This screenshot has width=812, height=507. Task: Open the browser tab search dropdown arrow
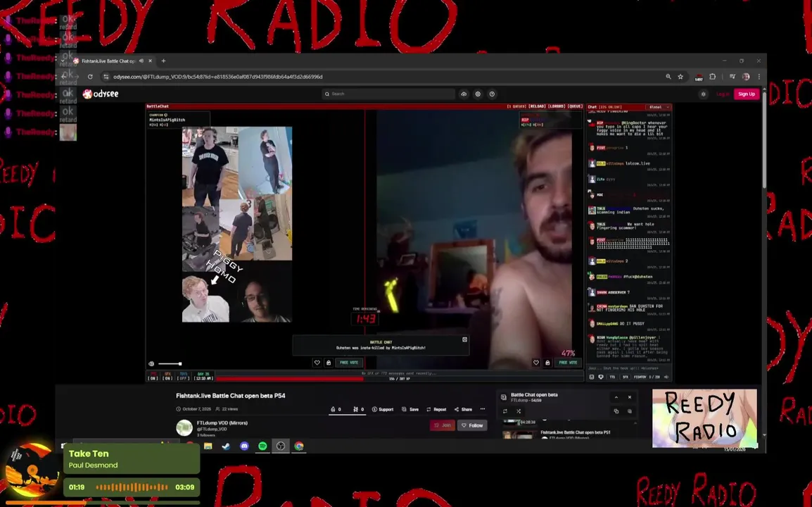tap(63, 61)
